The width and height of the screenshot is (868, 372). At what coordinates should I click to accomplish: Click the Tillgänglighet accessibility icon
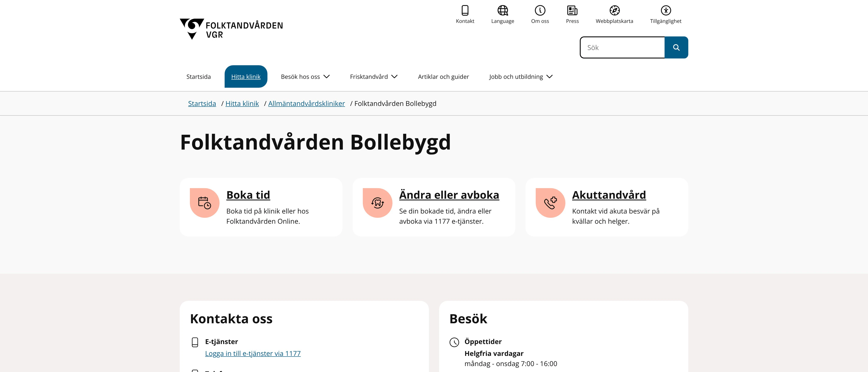[x=665, y=10]
